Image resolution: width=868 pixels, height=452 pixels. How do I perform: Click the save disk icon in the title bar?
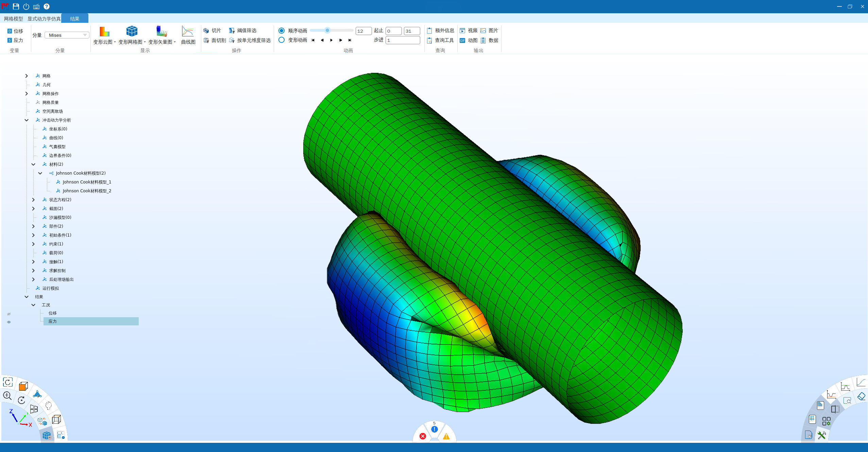click(x=16, y=6)
